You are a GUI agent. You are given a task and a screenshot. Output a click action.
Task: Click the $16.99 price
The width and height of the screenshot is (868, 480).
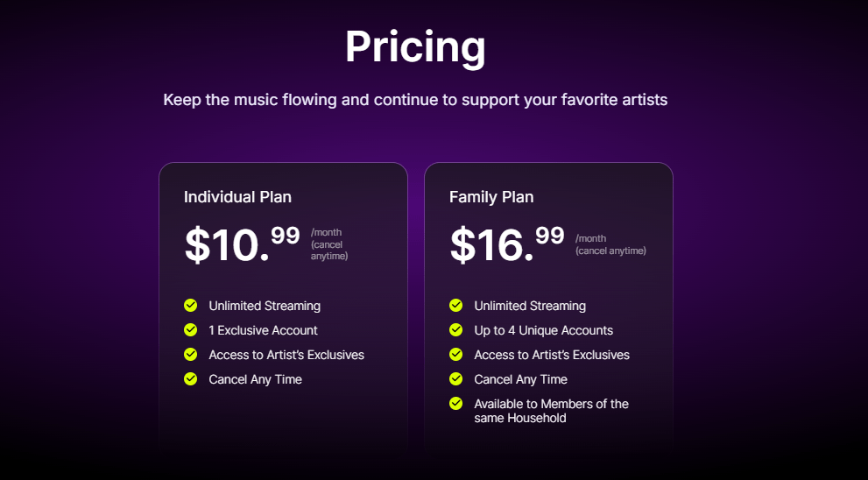[507, 244]
